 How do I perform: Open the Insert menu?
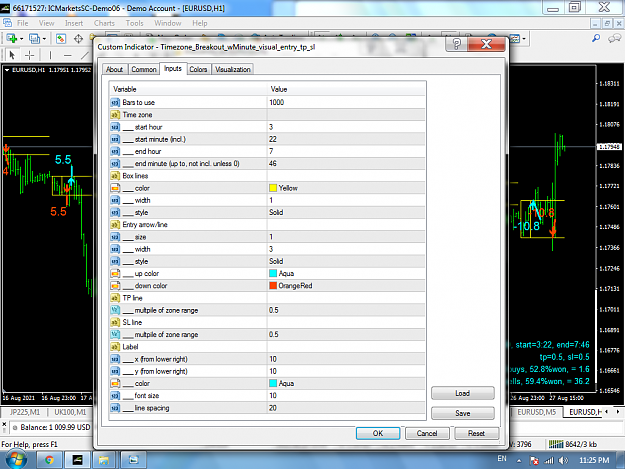click(x=74, y=23)
